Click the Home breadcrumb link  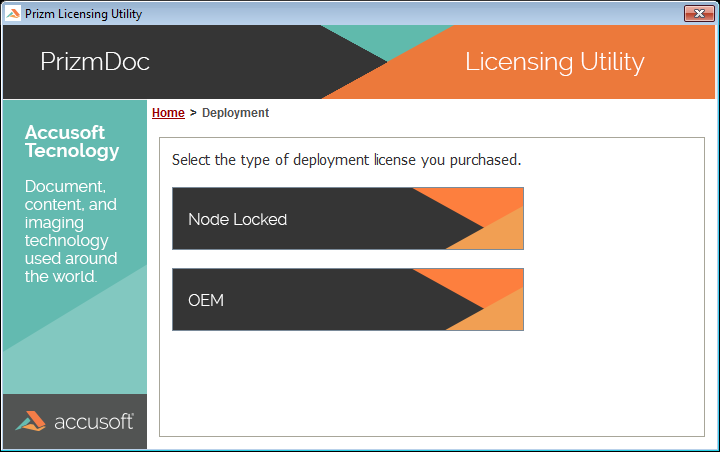coord(168,113)
